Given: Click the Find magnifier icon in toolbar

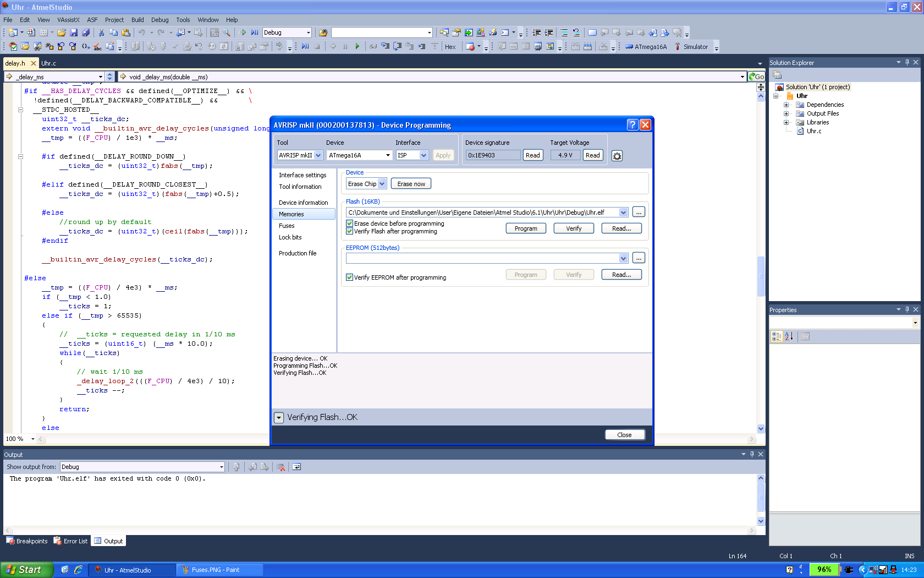Looking at the screenshot, I should 227,32.
